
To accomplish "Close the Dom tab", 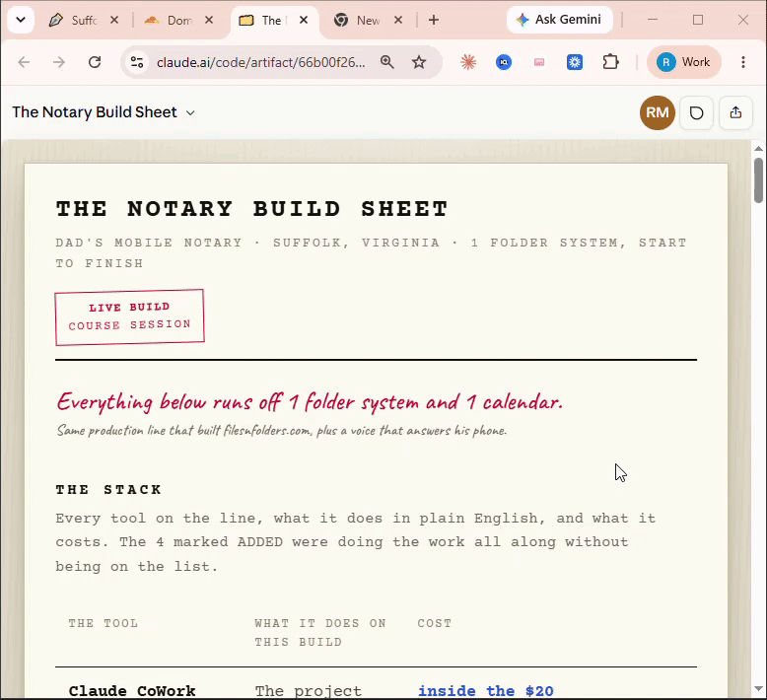I will point(209,20).
